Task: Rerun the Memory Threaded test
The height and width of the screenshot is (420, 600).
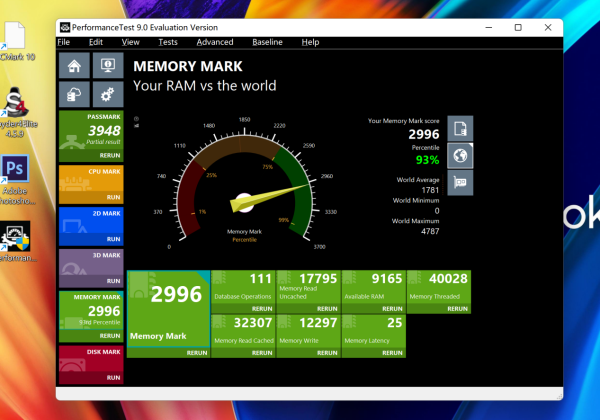Action: coord(457,309)
